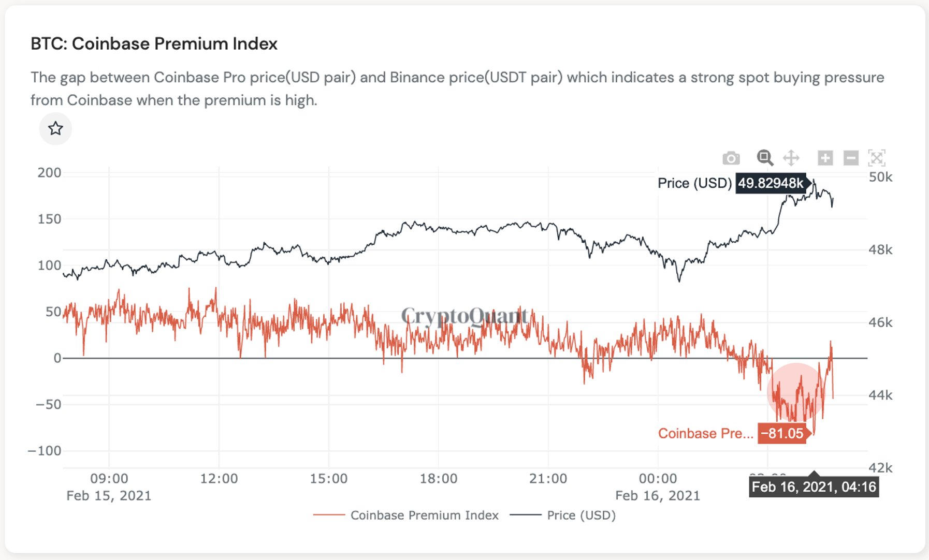Click the autoscale reset axes icon
This screenshot has width=929, height=560.
click(877, 158)
